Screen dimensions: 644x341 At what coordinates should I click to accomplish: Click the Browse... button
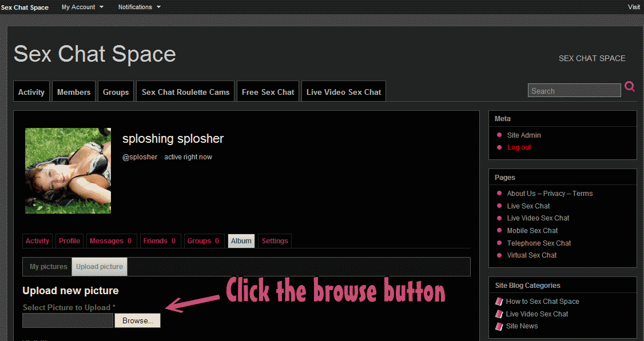(138, 320)
